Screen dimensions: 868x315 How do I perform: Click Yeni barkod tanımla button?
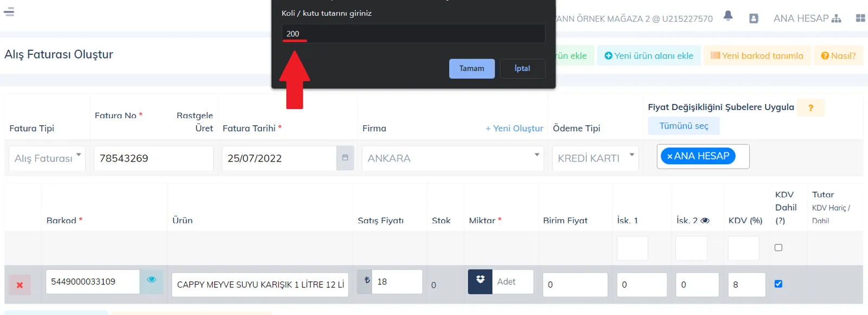click(757, 55)
